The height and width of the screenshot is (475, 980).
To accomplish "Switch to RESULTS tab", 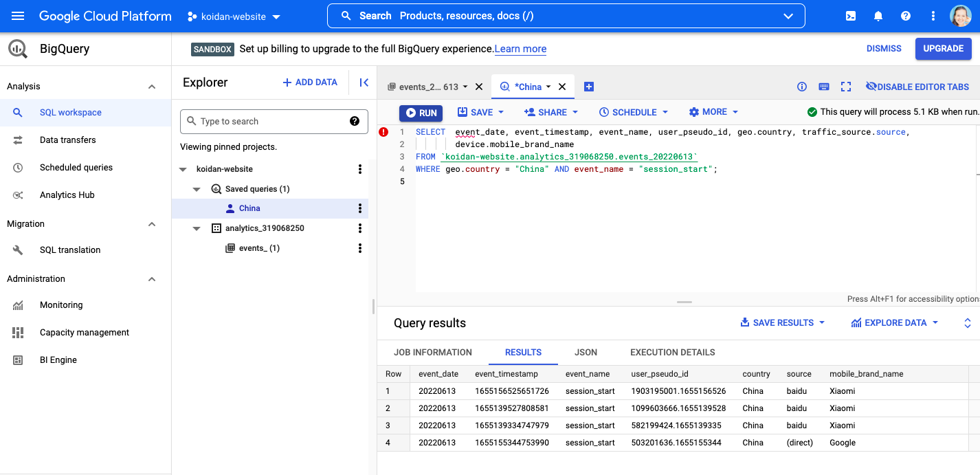I will pyautogui.click(x=523, y=352).
